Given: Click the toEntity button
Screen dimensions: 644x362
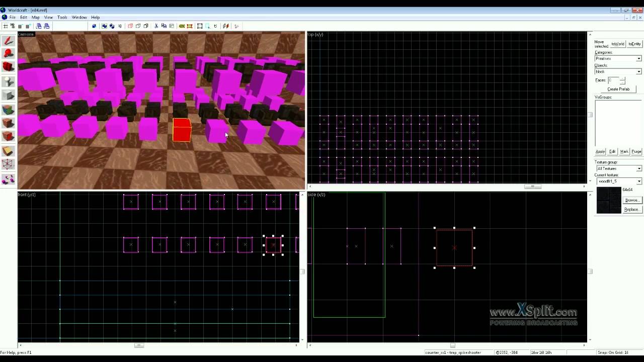Looking at the screenshot, I should (x=634, y=44).
